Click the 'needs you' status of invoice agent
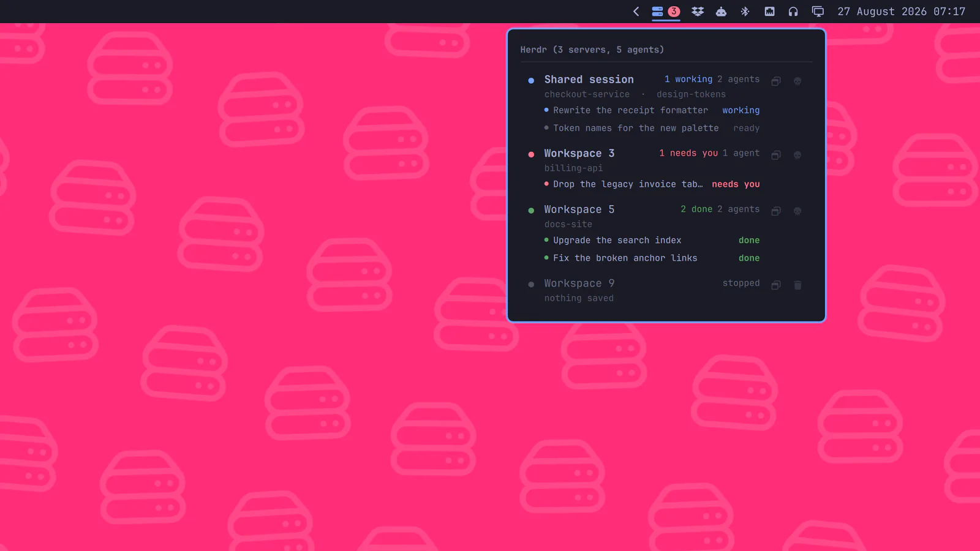The height and width of the screenshot is (551, 980). click(736, 184)
